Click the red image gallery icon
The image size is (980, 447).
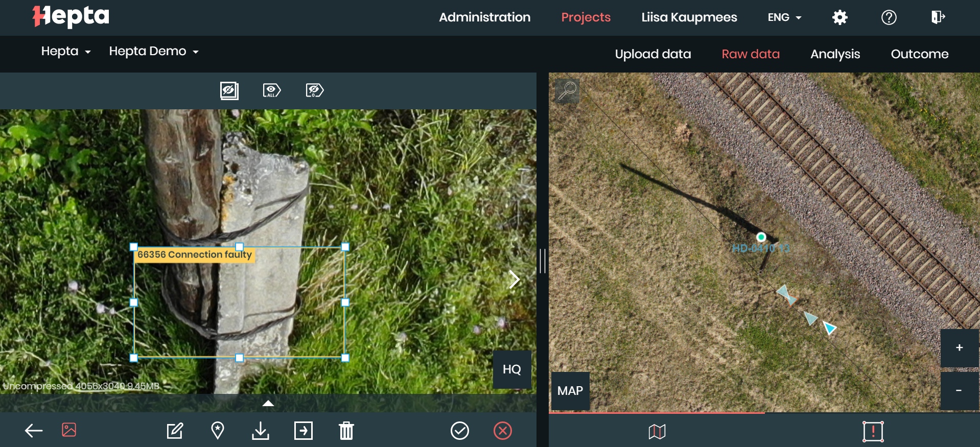click(x=69, y=430)
